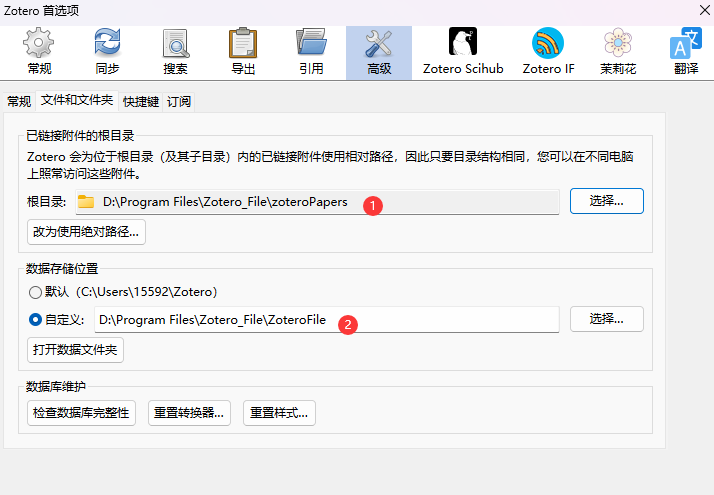Open the 翻译 Translate plugin settings

(x=686, y=52)
